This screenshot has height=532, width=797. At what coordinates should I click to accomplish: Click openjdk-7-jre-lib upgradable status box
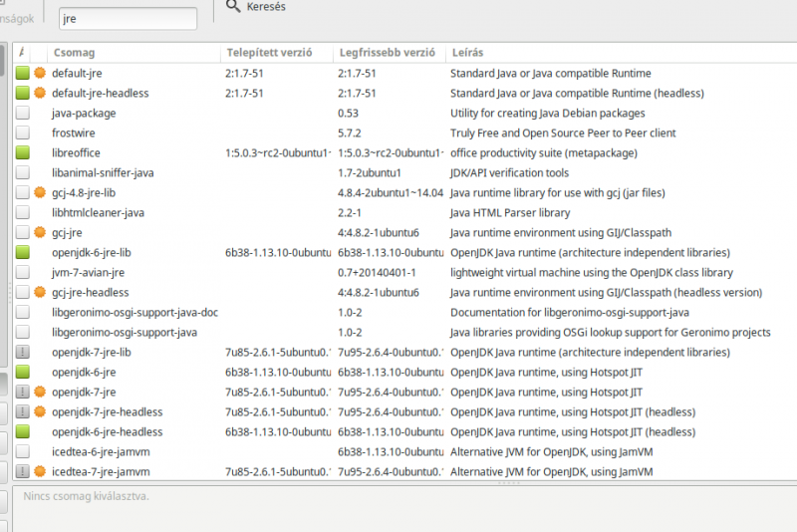(x=22, y=352)
